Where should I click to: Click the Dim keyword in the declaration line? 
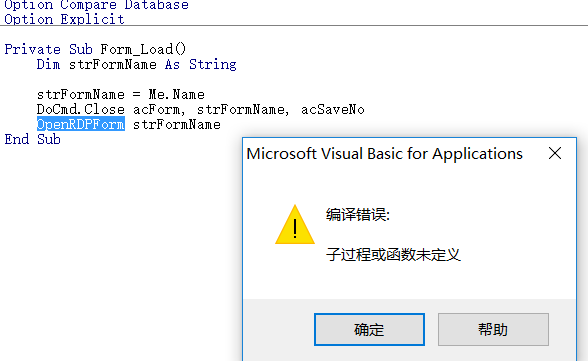(x=48, y=64)
